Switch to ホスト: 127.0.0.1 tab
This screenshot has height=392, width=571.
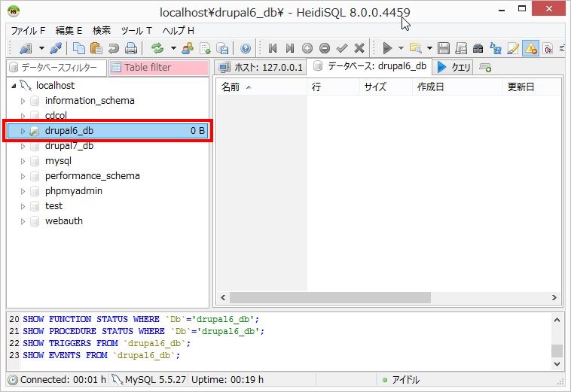(261, 67)
